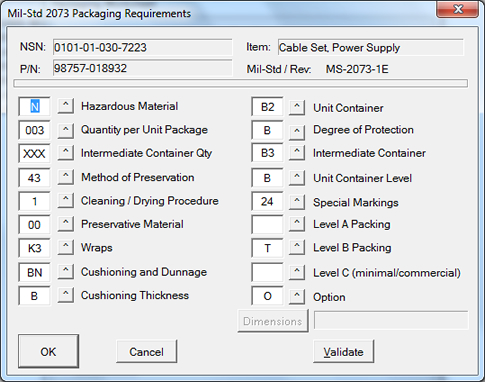Select the Cushioning Thickness code box
The height and width of the screenshot is (382, 485).
click(x=34, y=296)
